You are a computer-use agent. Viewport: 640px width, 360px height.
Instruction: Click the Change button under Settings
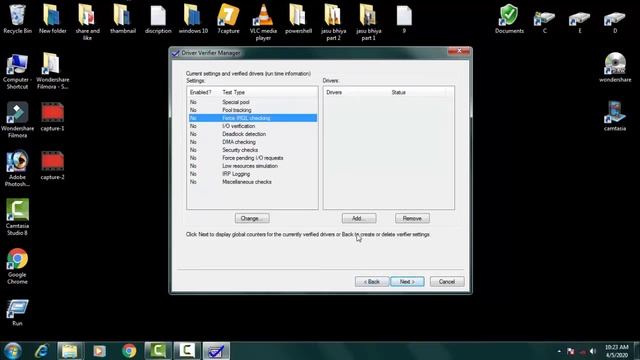coord(252,218)
